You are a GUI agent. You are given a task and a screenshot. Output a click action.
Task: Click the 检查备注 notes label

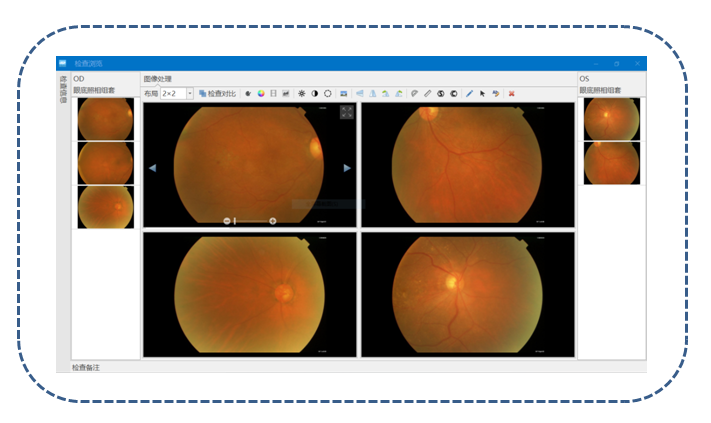point(86,367)
